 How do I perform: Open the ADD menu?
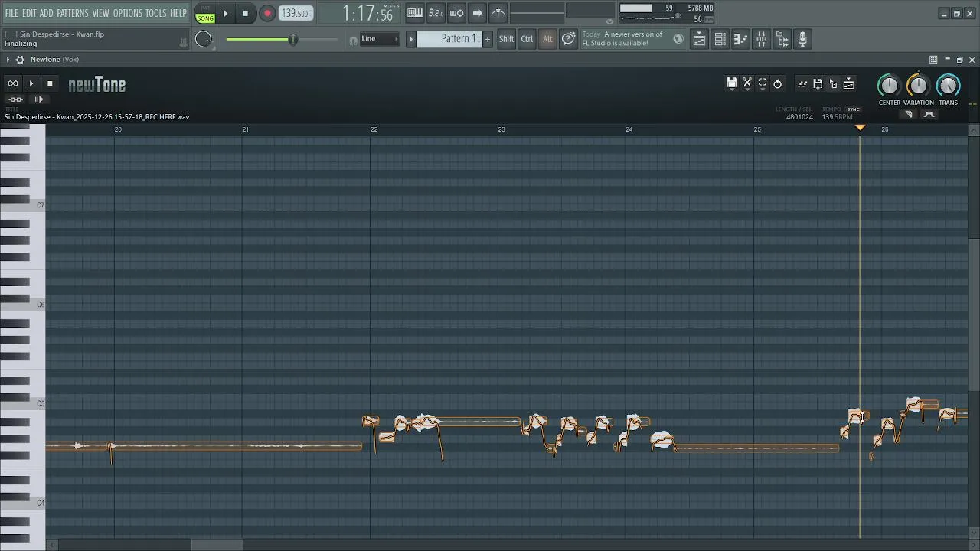pos(47,13)
